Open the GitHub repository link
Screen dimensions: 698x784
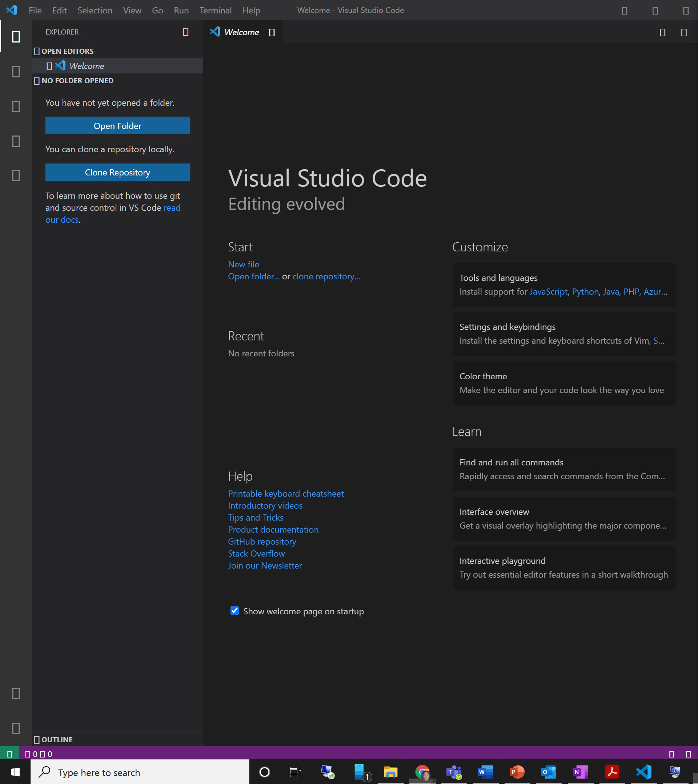coord(262,542)
